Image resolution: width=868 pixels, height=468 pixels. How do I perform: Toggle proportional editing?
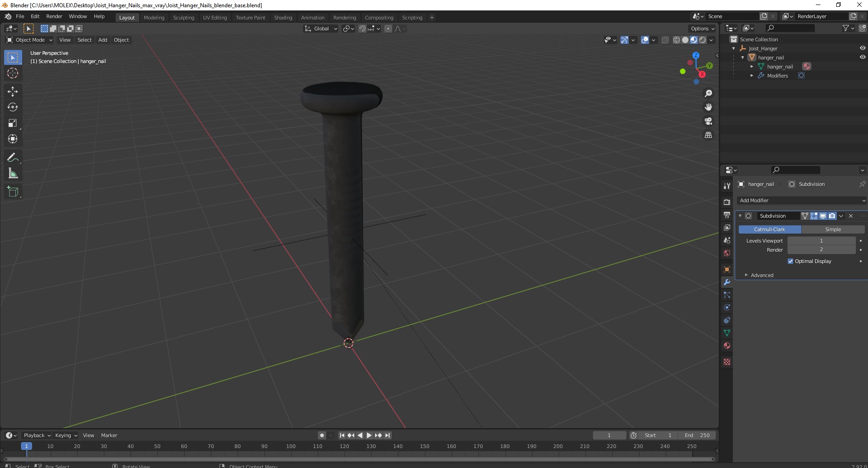tap(388, 29)
